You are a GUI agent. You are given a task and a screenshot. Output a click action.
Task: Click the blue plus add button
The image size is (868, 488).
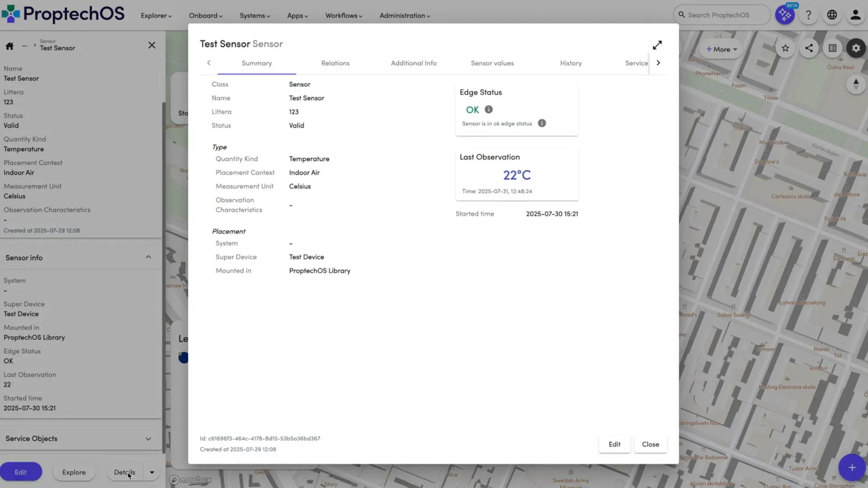click(x=852, y=468)
